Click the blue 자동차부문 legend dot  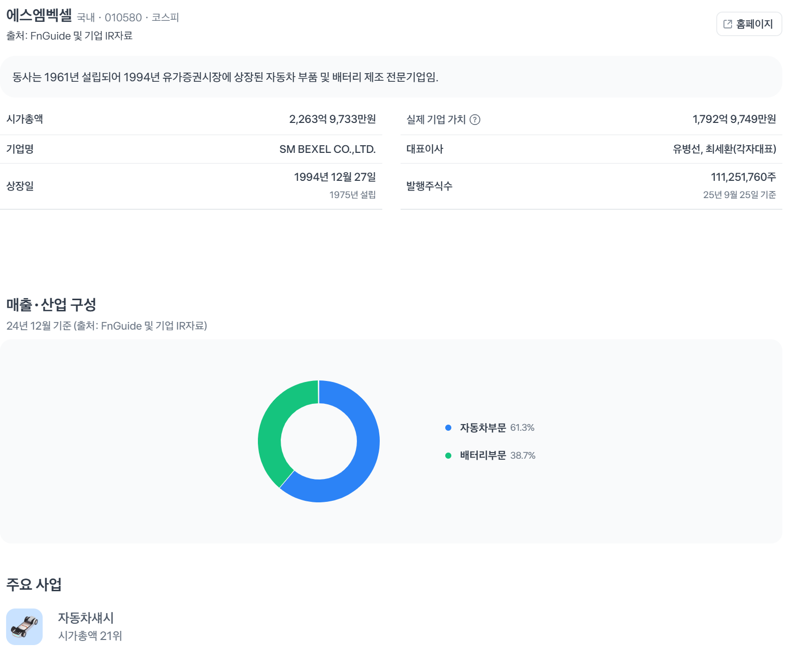click(448, 428)
